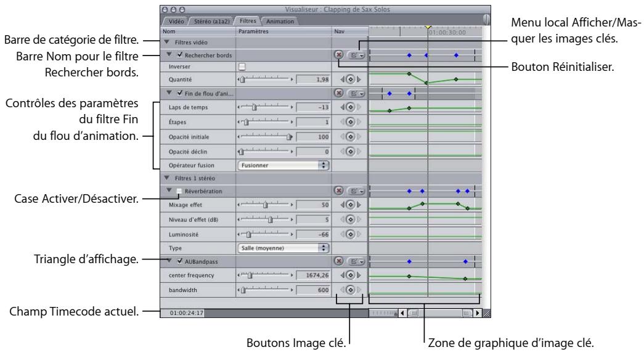Screen dimensions: 644x355
Task: Collapse AUBandpass disclosure triangle
Action: pyautogui.click(x=169, y=261)
